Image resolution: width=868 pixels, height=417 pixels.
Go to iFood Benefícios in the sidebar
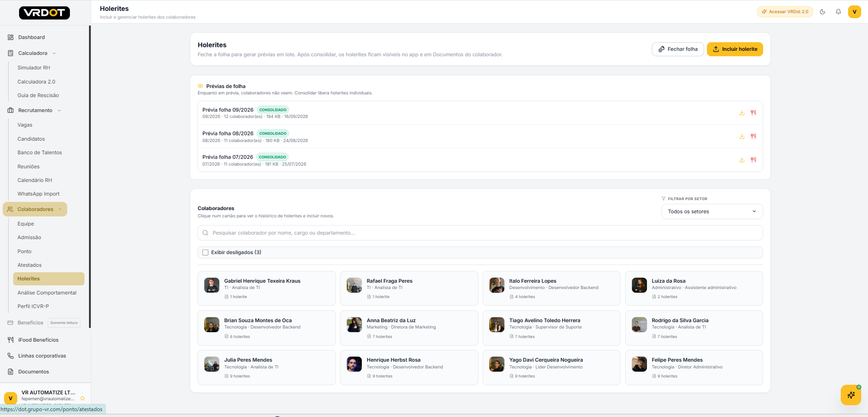(x=38, y=340)
